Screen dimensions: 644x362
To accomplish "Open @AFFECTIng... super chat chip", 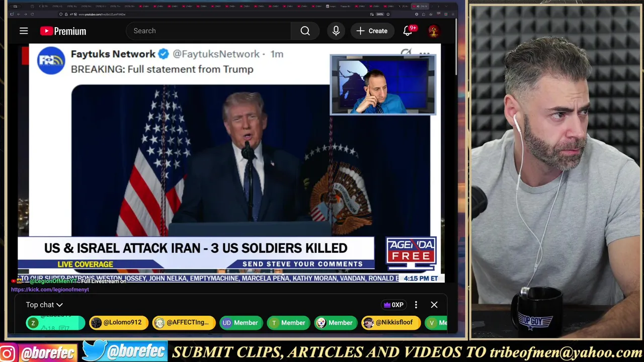I will tap(184, 323).
